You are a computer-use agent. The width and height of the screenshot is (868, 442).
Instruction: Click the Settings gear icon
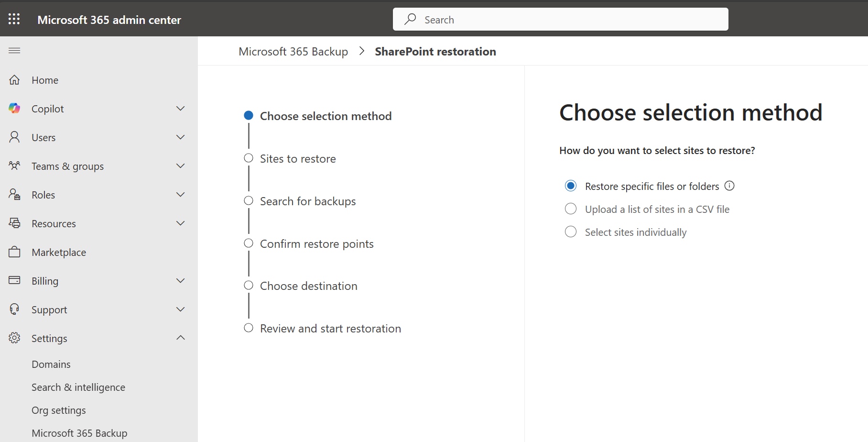(x=14, y=338)
